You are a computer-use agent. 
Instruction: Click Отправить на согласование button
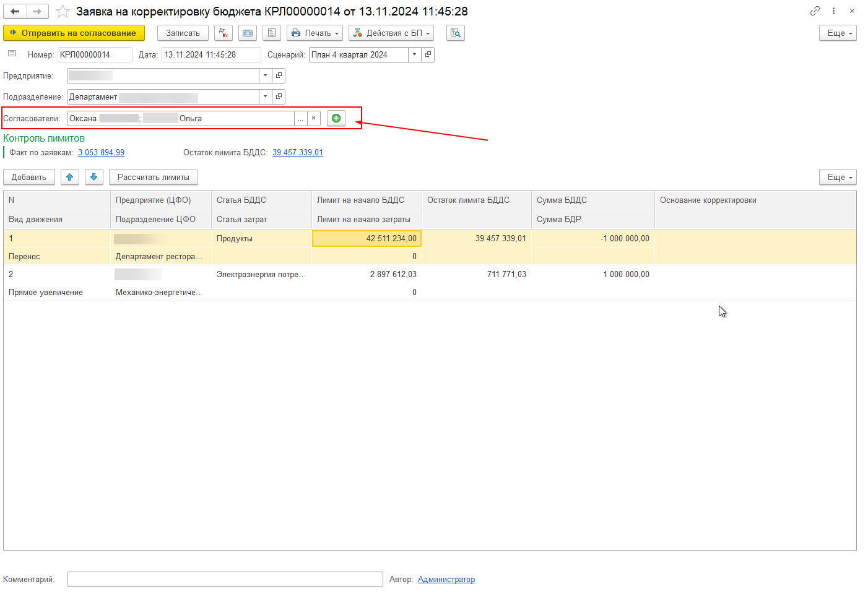tap(74, 33)
